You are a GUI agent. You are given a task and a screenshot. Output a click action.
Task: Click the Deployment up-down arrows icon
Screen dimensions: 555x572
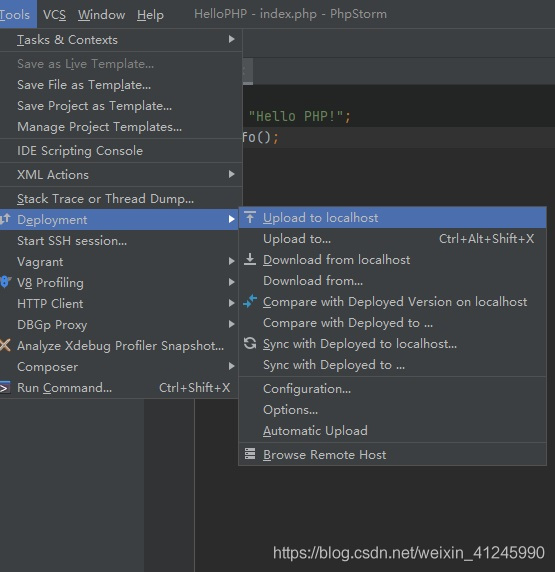pos(5,219)
